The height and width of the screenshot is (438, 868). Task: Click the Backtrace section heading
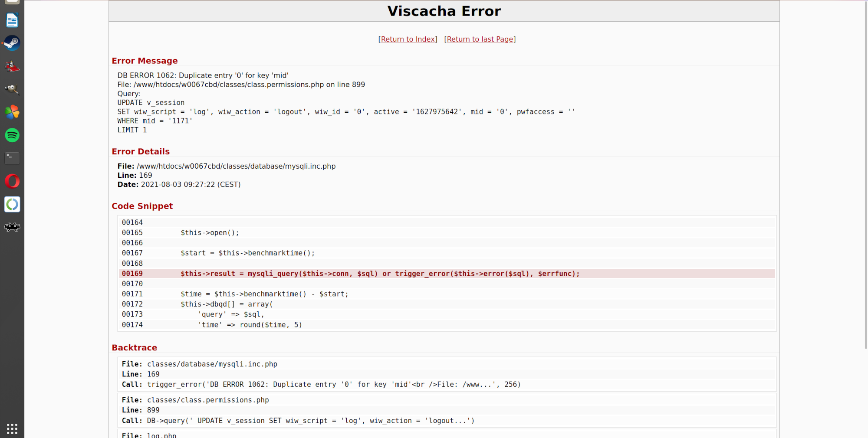[134, 348]
